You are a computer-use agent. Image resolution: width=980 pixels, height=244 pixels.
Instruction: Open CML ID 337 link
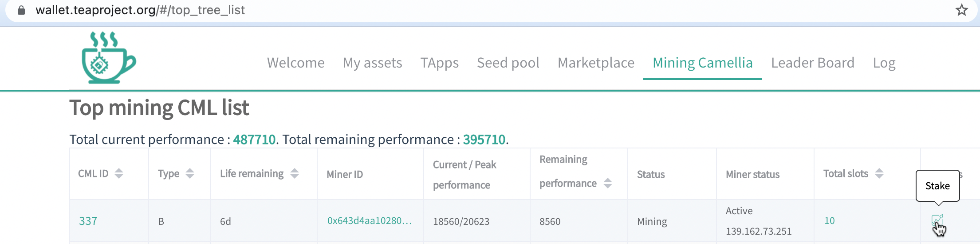click(88, 221)
